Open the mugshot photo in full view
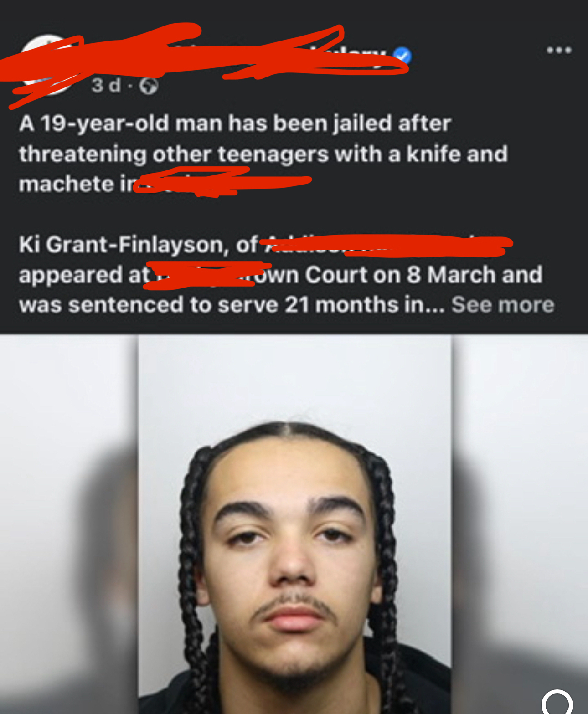 tap(294, 524)
